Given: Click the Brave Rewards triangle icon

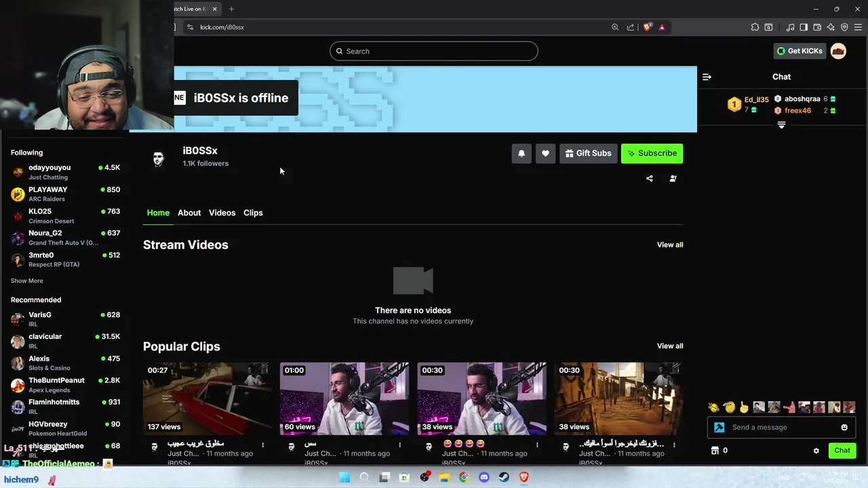Looking at the screenshot, I should (662, 27).
